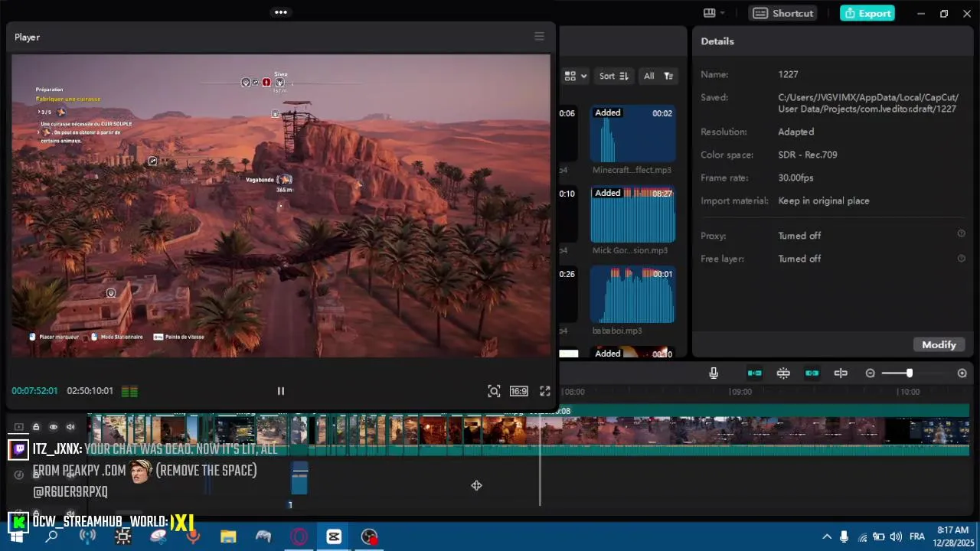Show hidden system tray icons
The width and height of the screenshot is (980, 551).
tap(826, 536)
